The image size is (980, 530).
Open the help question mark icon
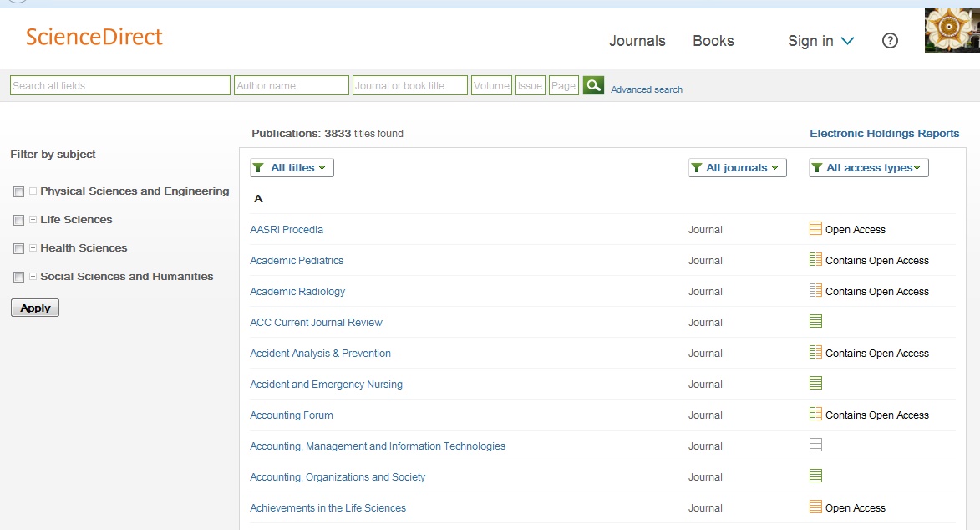pyautogui.click(x=890, y=41)
